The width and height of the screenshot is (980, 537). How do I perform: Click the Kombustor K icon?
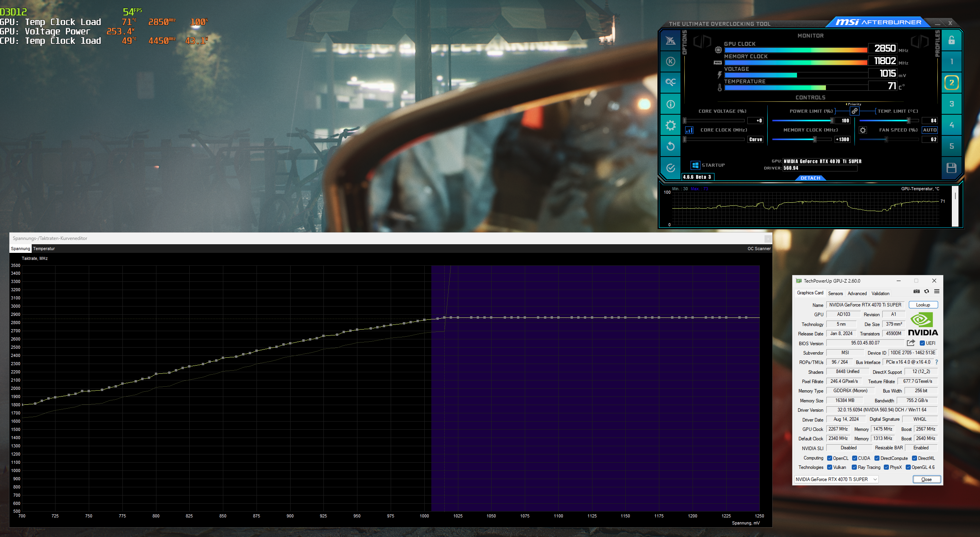click(x=670, y=61)
